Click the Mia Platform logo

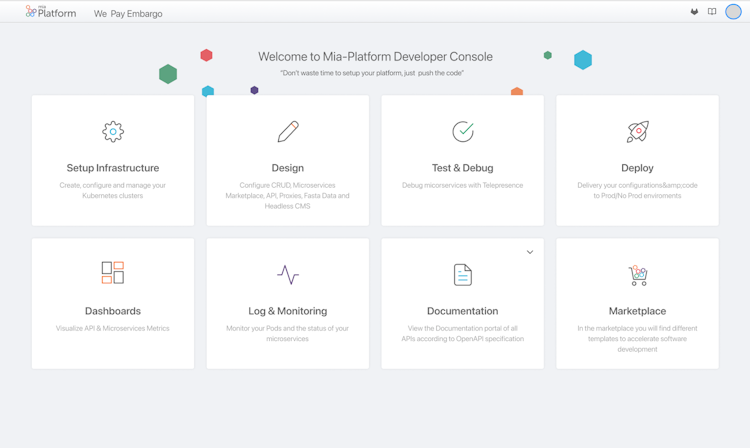tap(51, 12)
